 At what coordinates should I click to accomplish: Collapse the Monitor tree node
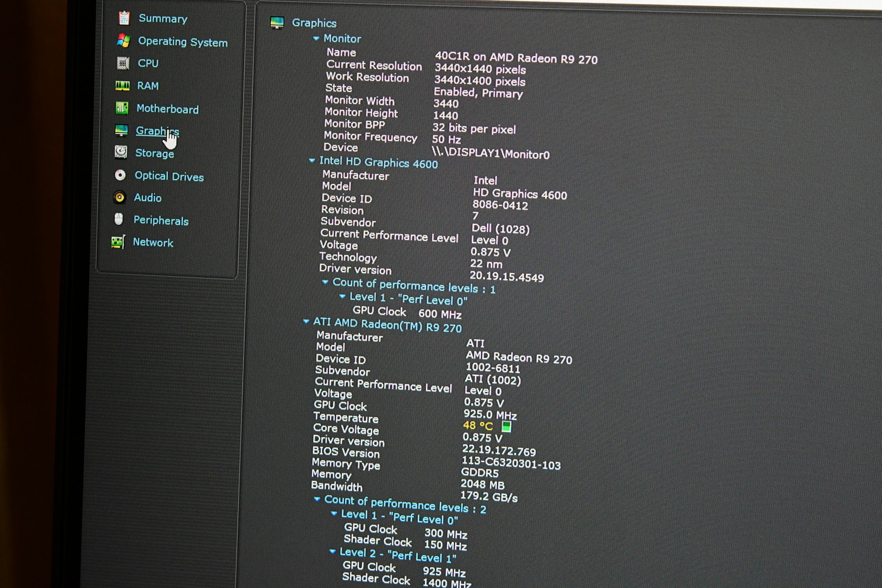point(316,39)
